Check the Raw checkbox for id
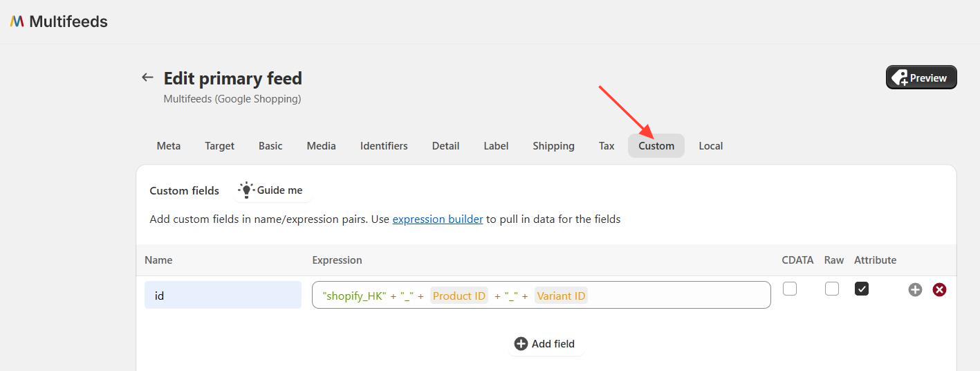This screenshot has height=371, width=980. [x=832, y=289]
